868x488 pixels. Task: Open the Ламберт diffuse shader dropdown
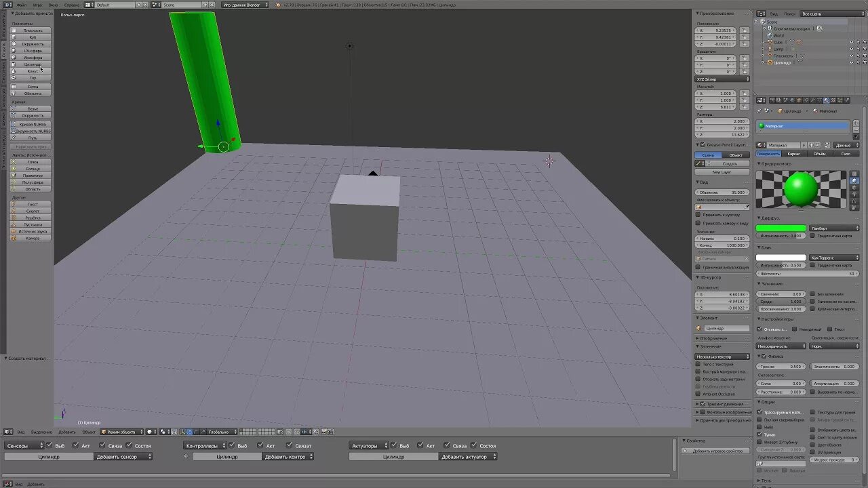(x=833, y=228)
